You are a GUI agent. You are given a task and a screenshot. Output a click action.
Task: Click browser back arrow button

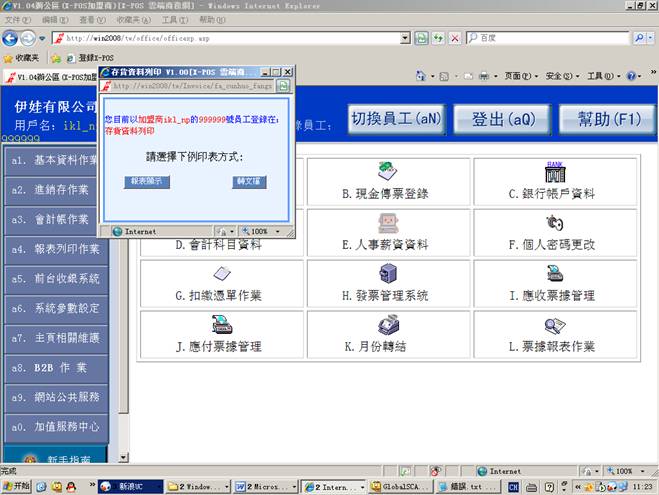point(12,38)
